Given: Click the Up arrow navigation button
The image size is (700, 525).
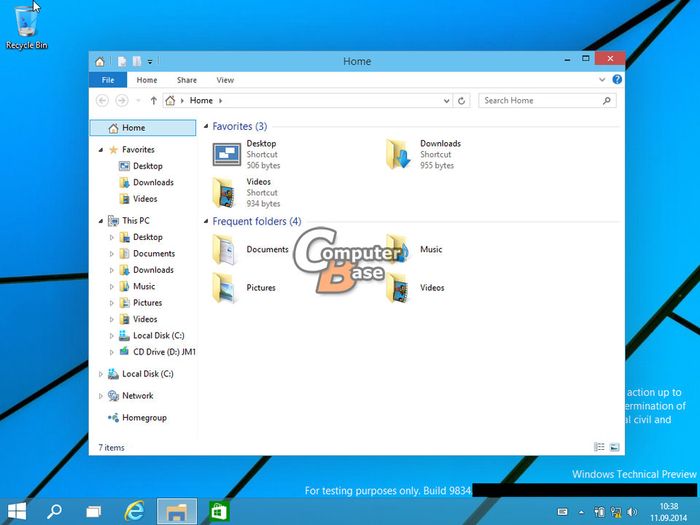Looking at the screenshot, I should click(x=153, y=101).
